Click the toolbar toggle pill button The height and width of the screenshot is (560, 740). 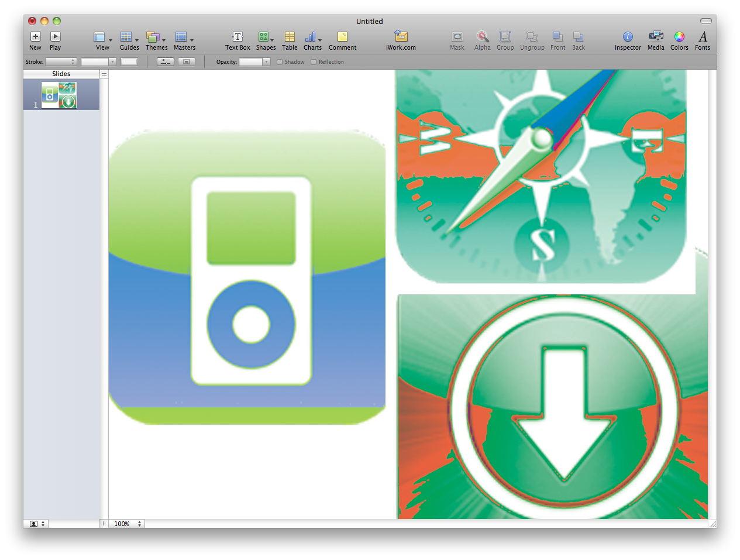pyautogui.click(x=705, y=21)
